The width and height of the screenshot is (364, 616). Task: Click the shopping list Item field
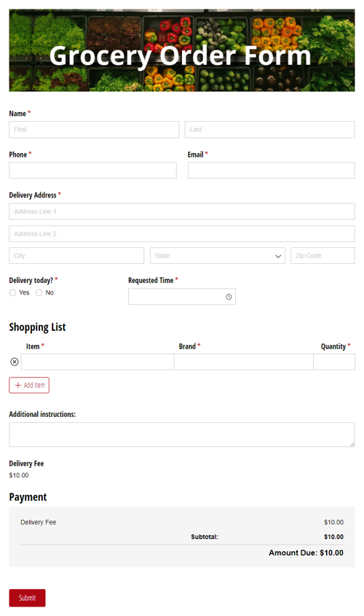98,362
